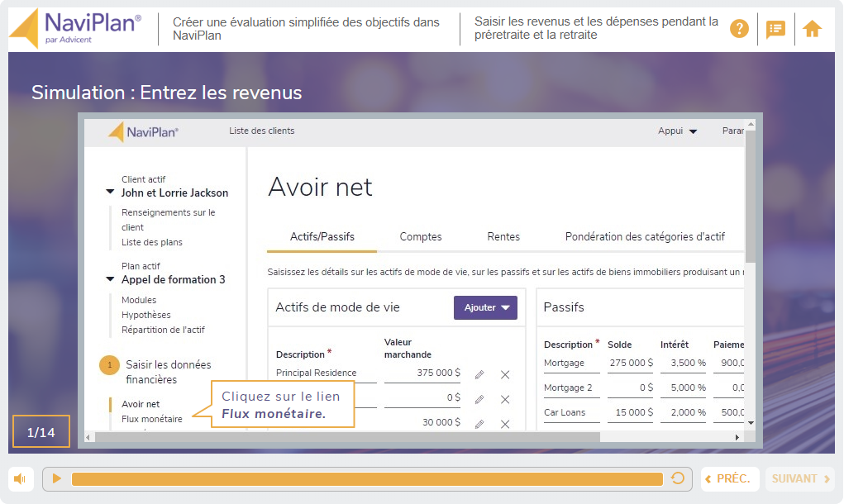Edit the asset valued at 0 $
844x504 pixels.
[479, 399]
